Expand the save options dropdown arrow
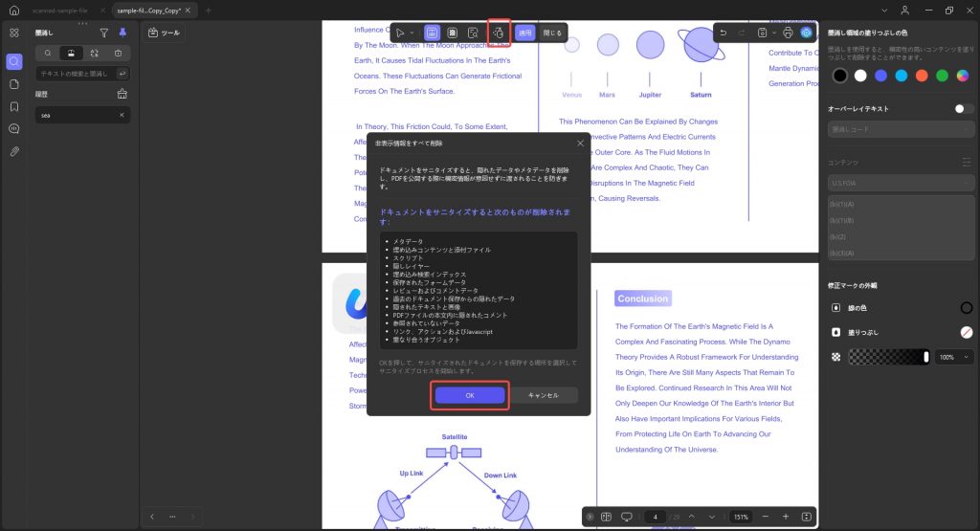The image size is (980, 531). pyautogui.click(x=773, y=33)
